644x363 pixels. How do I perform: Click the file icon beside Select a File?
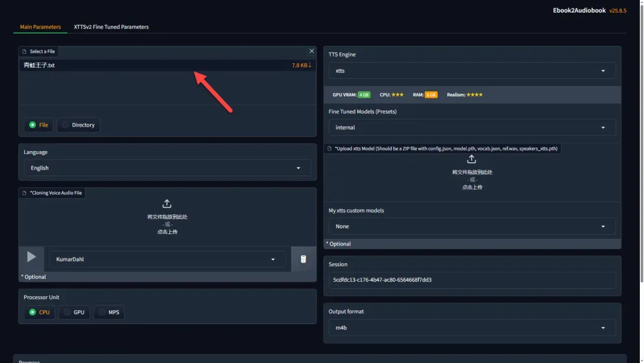point(24,51)
